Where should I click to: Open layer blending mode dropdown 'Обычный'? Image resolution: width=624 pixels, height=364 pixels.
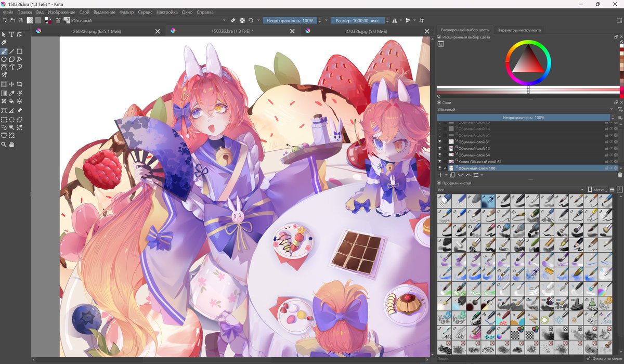pyautogui.click(x=526, y=110)
